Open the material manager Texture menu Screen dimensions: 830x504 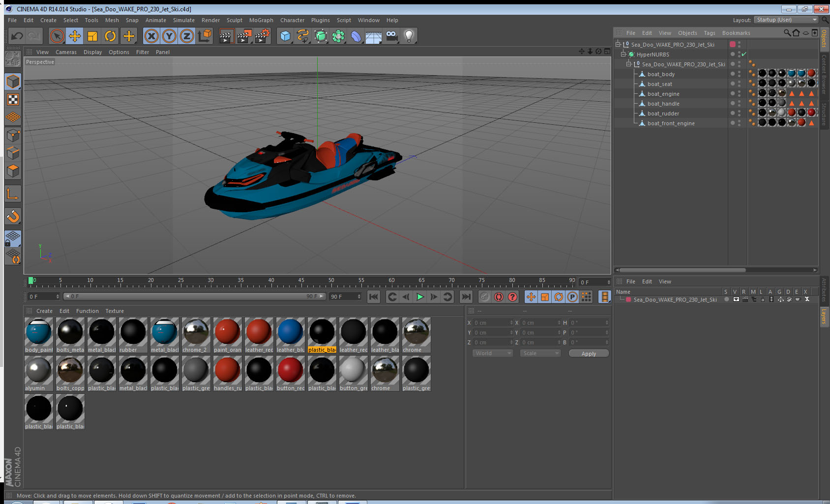point(115,311)
